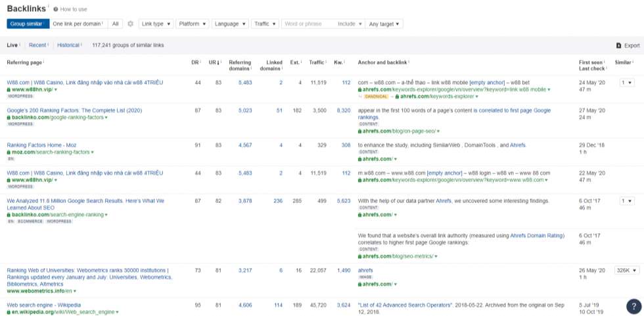Open Web search engine - Wikipedia link

pyautogui.click(x=43, y=305)
